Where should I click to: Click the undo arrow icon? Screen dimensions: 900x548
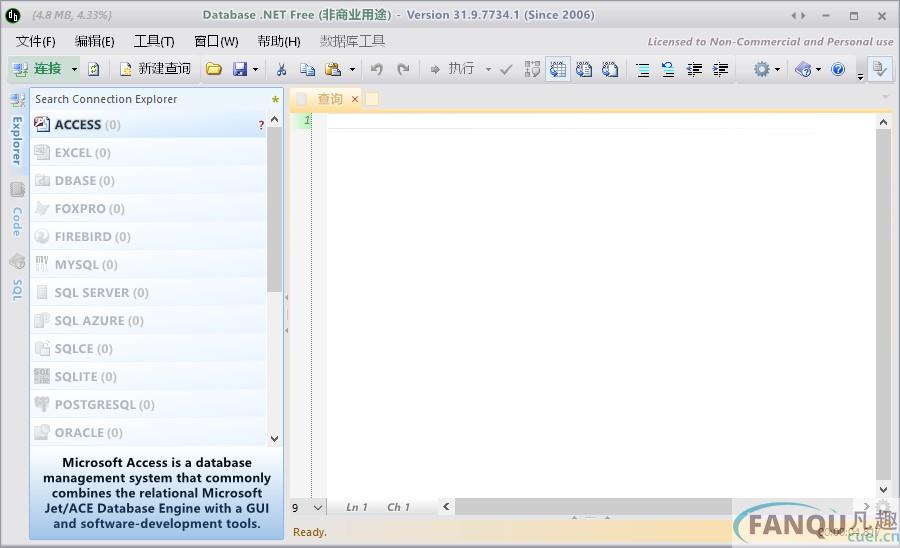(377, 69)
